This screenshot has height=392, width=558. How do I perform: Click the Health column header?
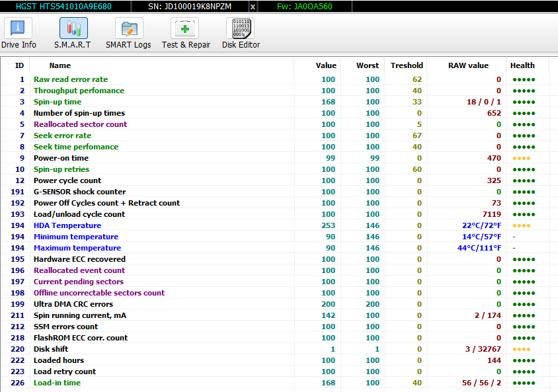click(x=522, y=65)
